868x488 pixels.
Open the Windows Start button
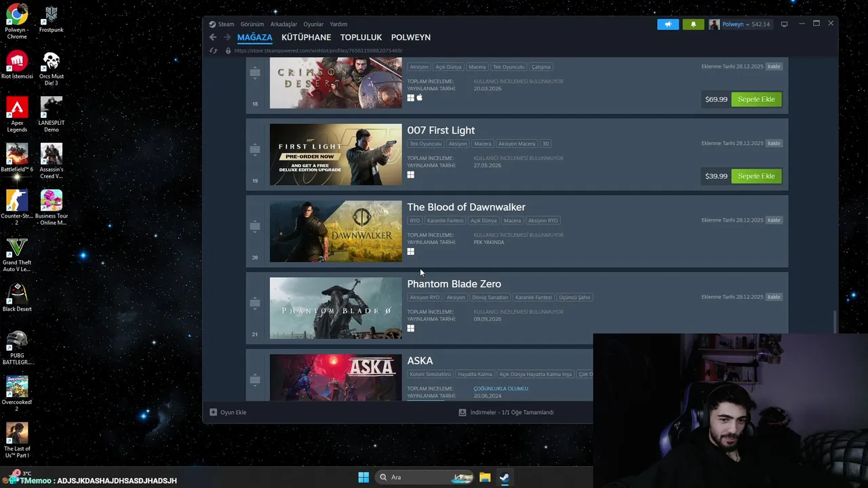point(363,477)
